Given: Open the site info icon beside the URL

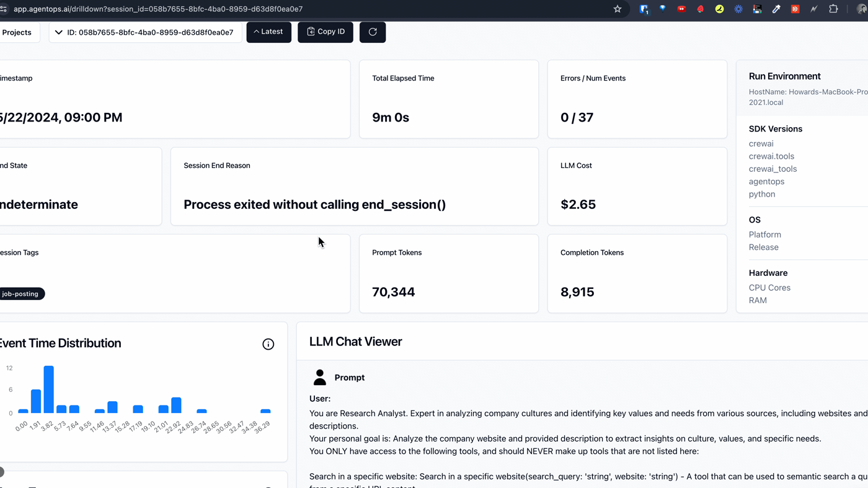Looking at the screenshot, I should click(4, 9).
